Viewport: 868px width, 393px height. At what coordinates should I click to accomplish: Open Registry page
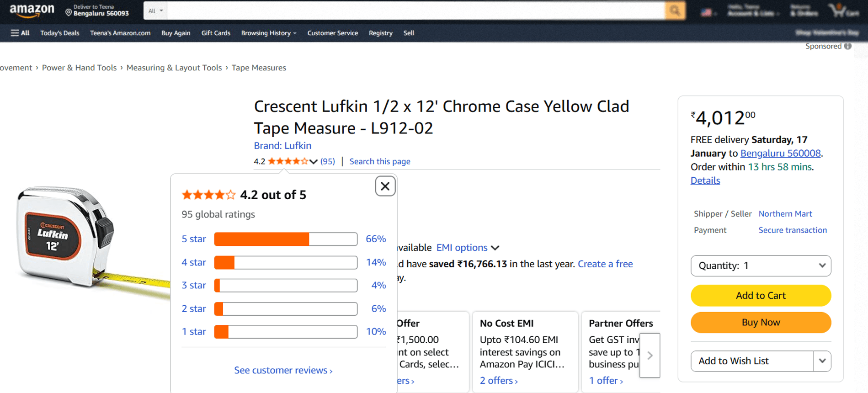tap(381, 33)
